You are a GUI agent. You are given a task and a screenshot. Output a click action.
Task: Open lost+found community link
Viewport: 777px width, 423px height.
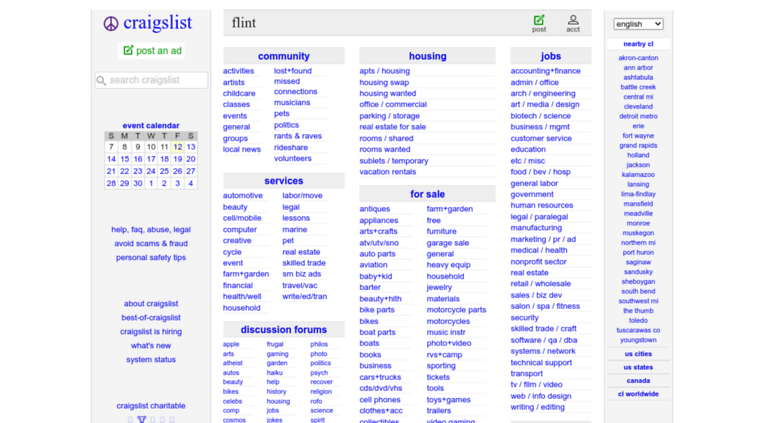coord(292,71)
